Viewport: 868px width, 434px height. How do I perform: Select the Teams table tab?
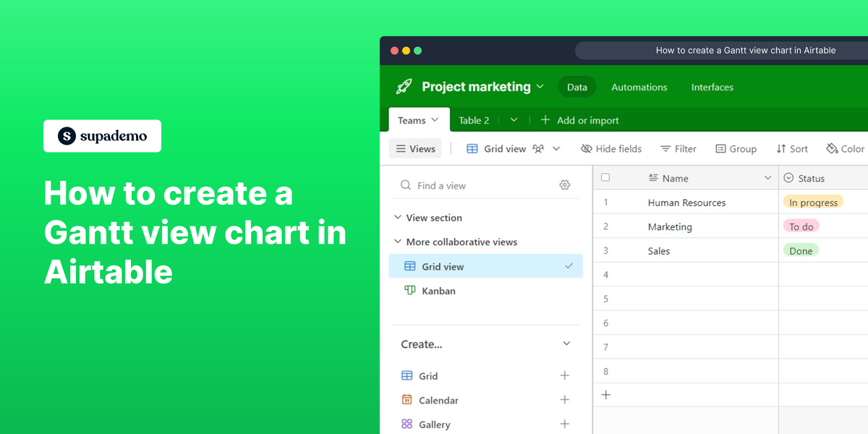[419, 120]
